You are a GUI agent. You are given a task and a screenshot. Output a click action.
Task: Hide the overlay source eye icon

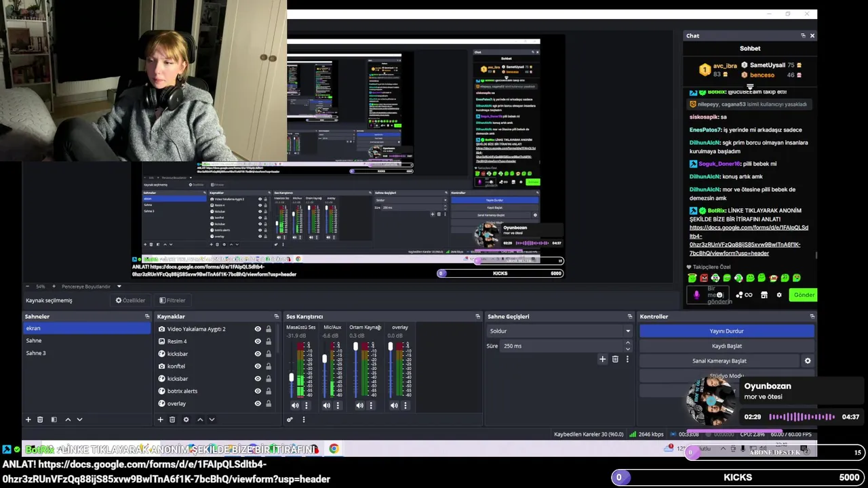click(258, 403)
